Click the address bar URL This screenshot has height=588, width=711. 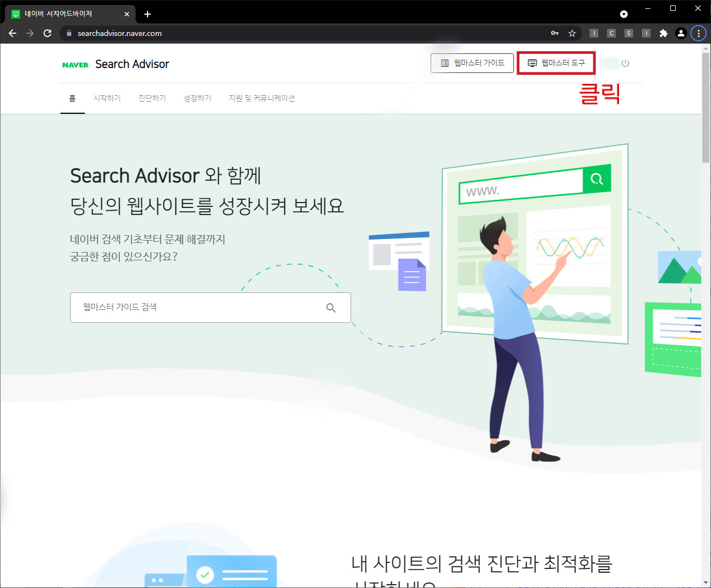point(119,33)
